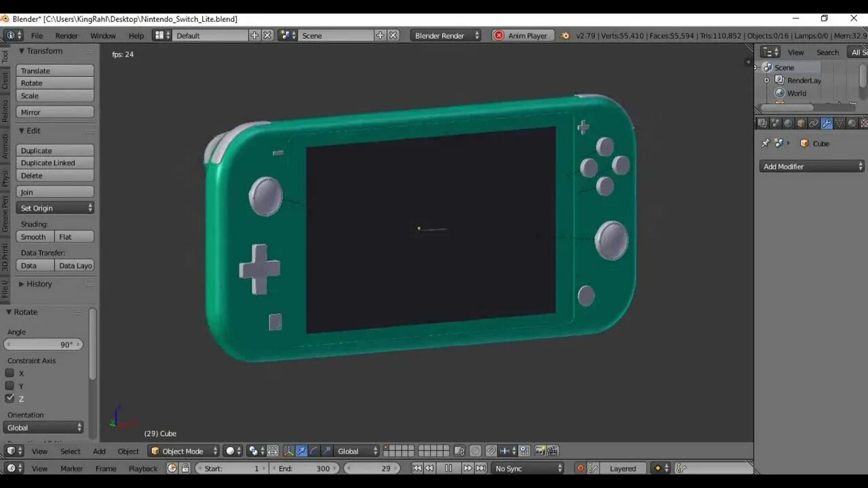Click the add-new-screen-layout plus icon next to Default
868x488 pixels.
tap(254, 35)
